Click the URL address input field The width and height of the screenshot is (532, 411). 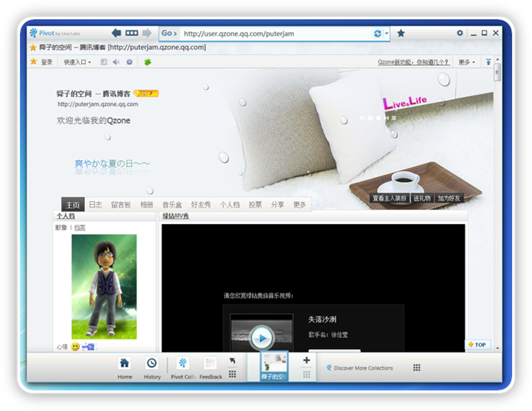[274, 33]
